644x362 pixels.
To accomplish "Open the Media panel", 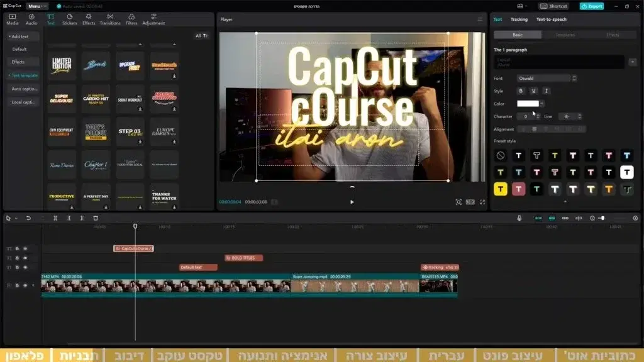I will (x=13, y=19).
